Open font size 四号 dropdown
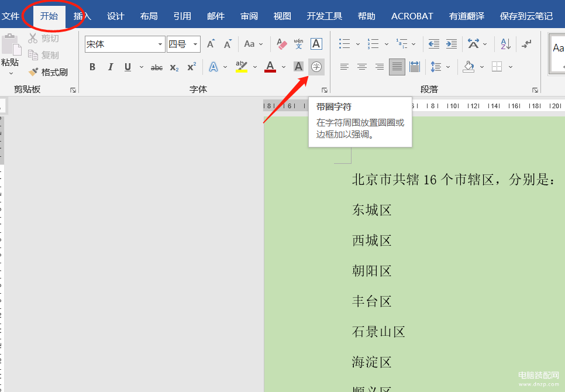565x392 pixels. [195, 44]
